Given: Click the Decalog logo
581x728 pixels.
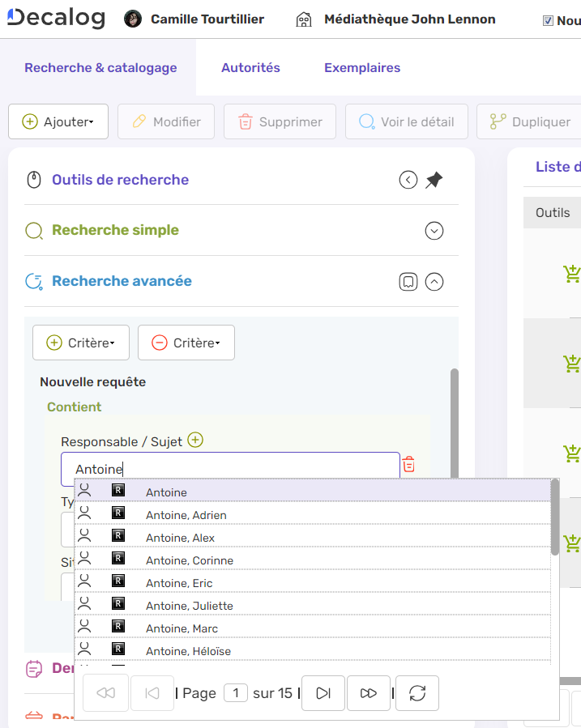Looking at the screenshot, I should click(x=56, y=18).
